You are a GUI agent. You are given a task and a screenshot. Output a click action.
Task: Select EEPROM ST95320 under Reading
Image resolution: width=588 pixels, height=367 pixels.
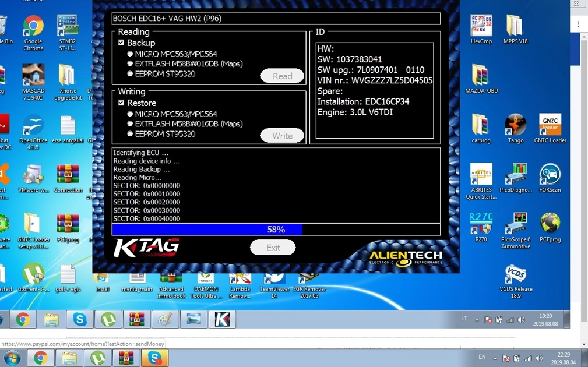pos(130,74)
